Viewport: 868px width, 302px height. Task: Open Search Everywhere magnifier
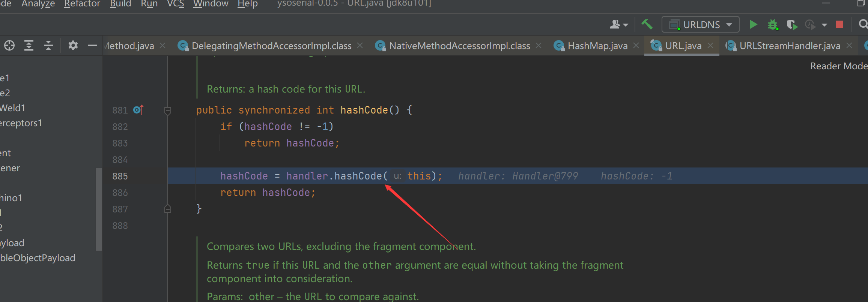tap(863, 24)
